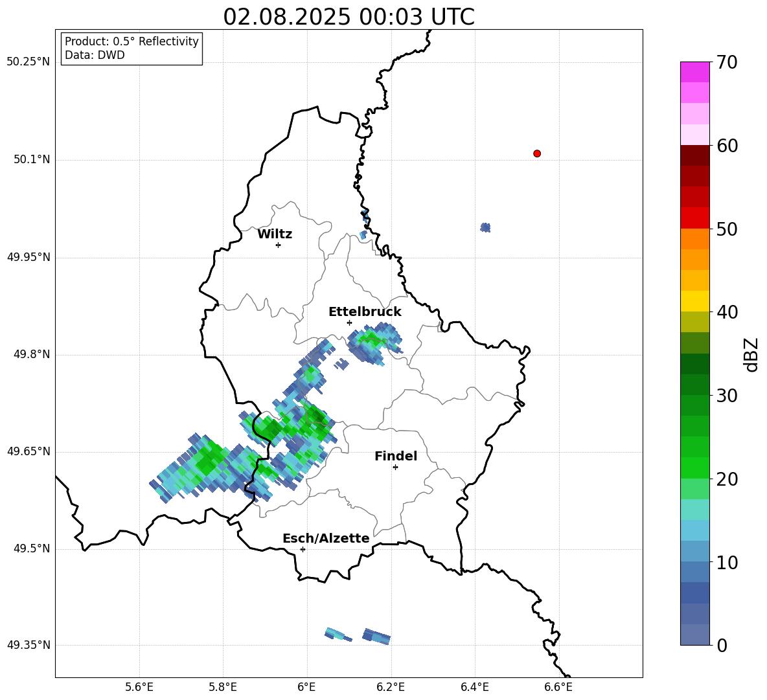Click the 5.6°E longitude label

pyautogui.click(x=139, y=687)
